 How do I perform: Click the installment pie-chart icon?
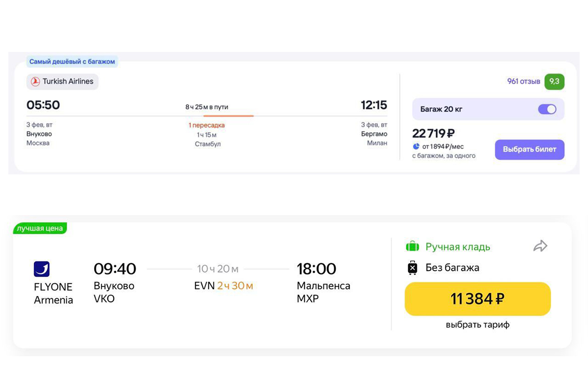[x=416, y=146]
